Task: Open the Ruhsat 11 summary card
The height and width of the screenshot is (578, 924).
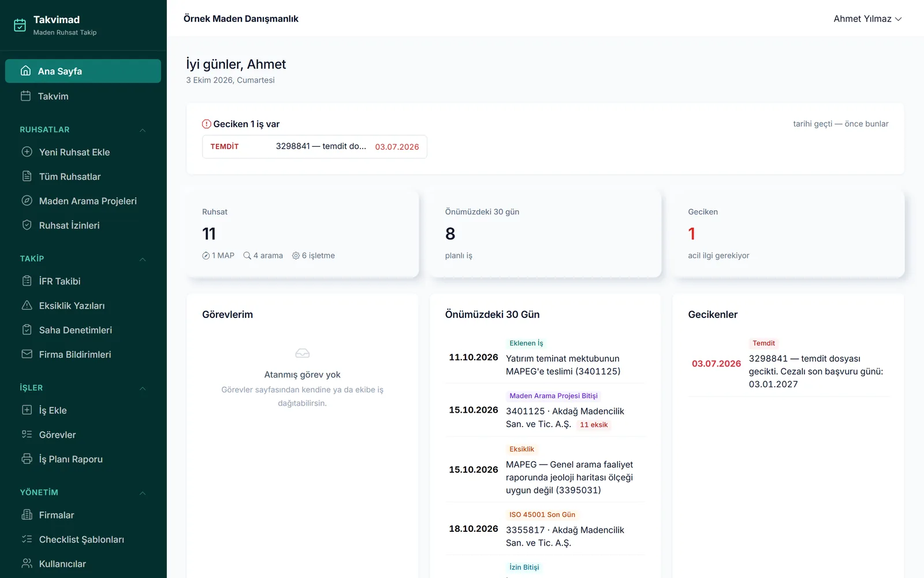Action: point(303,234)
